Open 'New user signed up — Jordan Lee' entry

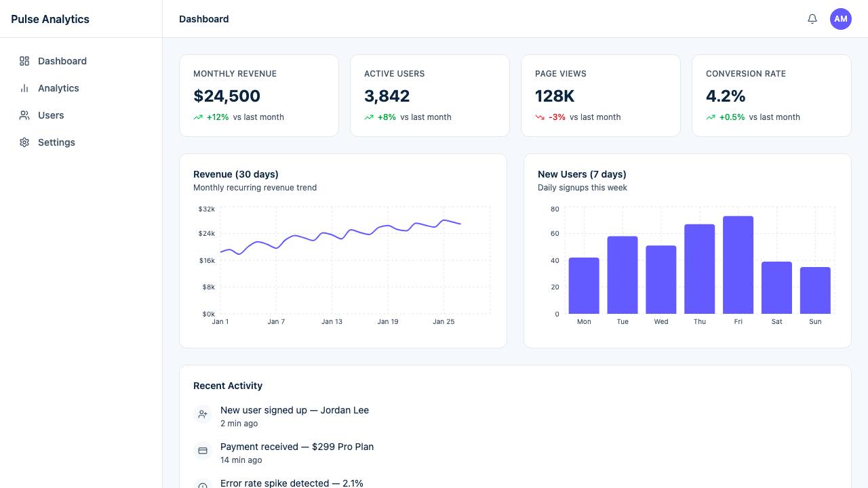(294, 410)
